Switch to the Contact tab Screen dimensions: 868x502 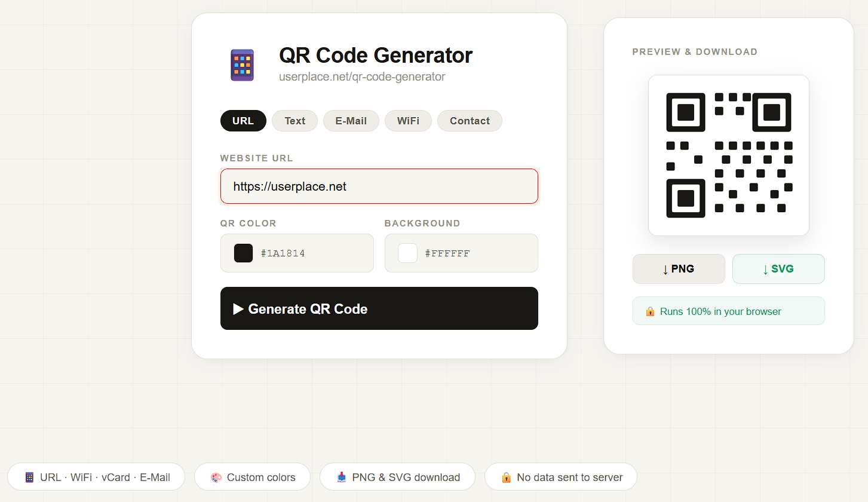click(x=470, y=120)
